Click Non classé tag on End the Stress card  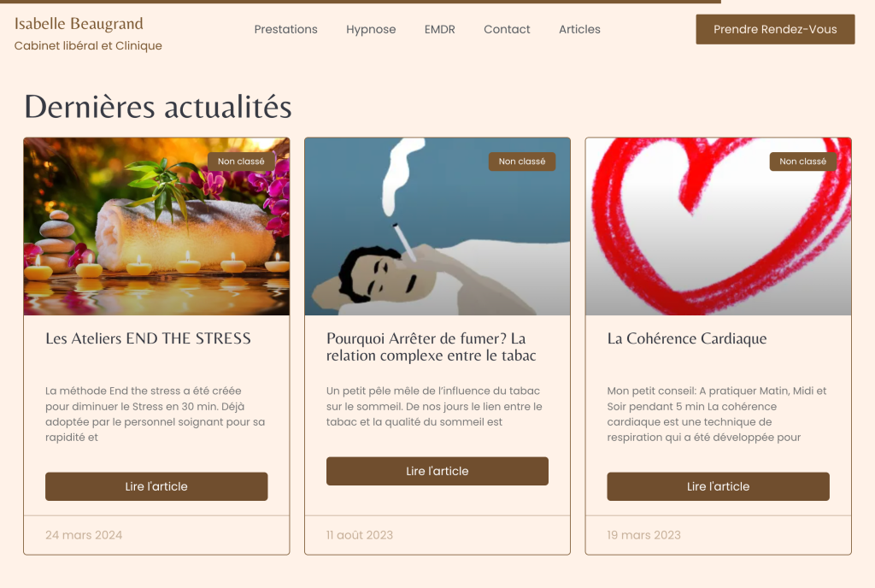tap(241, 162)
